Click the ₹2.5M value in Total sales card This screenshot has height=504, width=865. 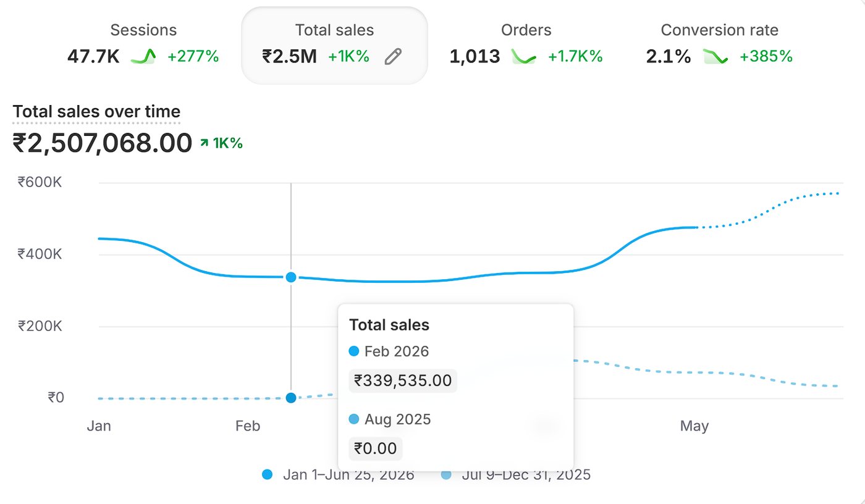click(289, 57)
